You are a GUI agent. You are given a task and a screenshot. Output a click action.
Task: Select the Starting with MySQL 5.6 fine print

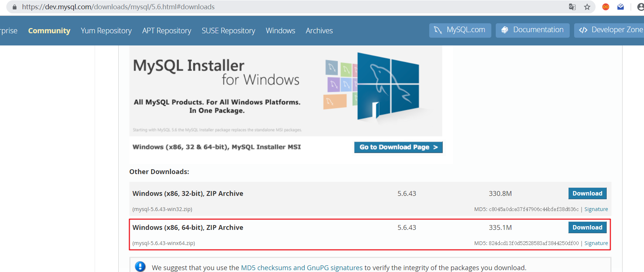point(217,130)
